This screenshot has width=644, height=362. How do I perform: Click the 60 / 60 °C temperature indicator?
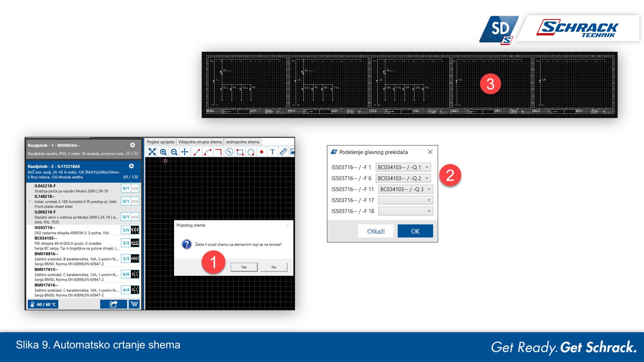(x=43, y=304)
